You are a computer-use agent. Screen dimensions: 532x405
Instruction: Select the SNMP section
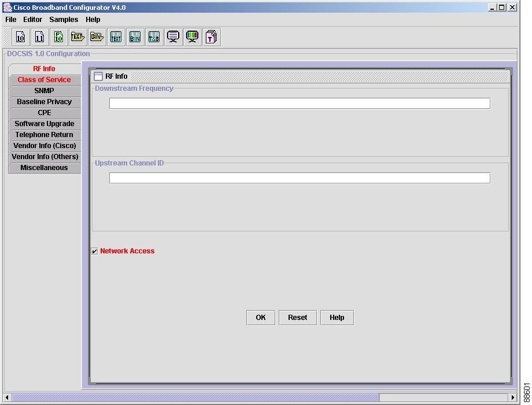tap(44, 90)
